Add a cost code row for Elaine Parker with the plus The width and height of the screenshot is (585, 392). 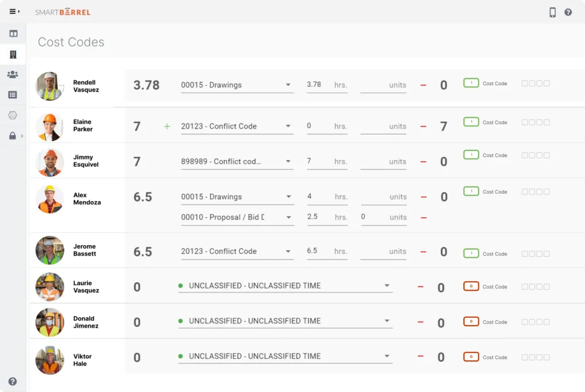(167, 126)
